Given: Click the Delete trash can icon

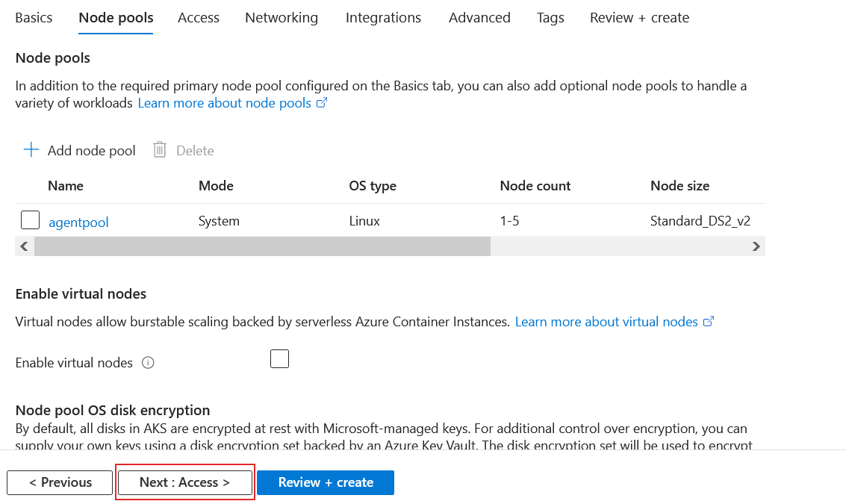Looking at the screenshot, I should (x=160, y=150).
